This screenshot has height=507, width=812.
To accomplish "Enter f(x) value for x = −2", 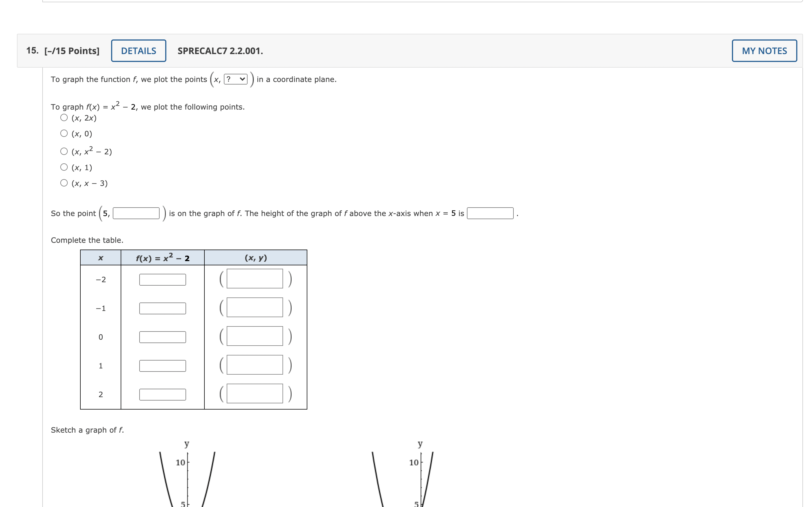I will tap(162, 279).
